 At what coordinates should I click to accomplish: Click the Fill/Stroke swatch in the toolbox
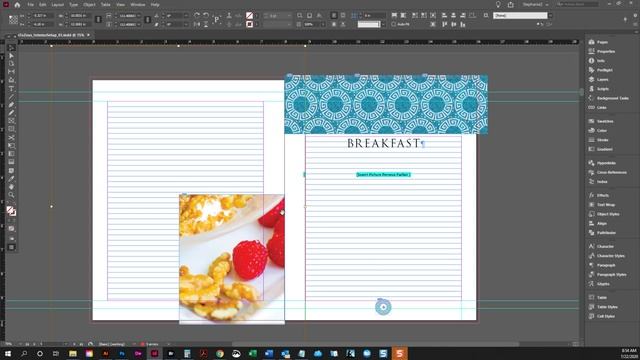point(11,211)
